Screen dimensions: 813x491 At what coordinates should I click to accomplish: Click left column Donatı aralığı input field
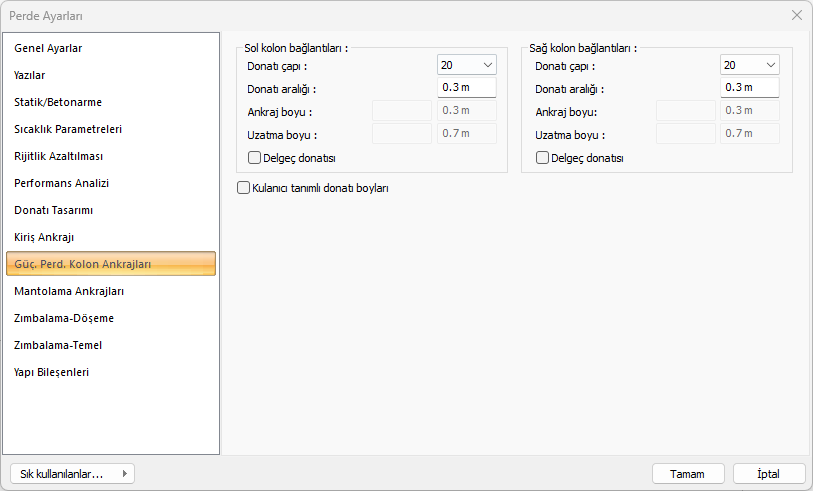(466, 88)
